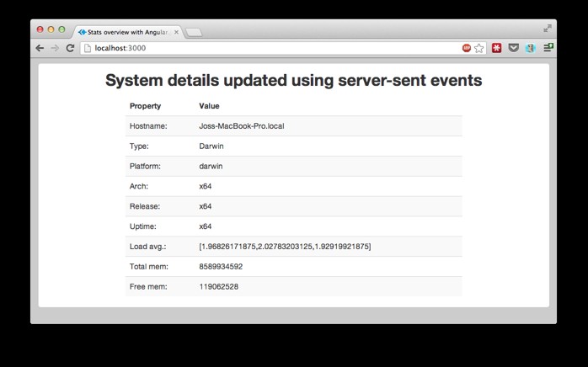
Task: Click the red asterisk extension icon
Action: click(x=497, y=48)
